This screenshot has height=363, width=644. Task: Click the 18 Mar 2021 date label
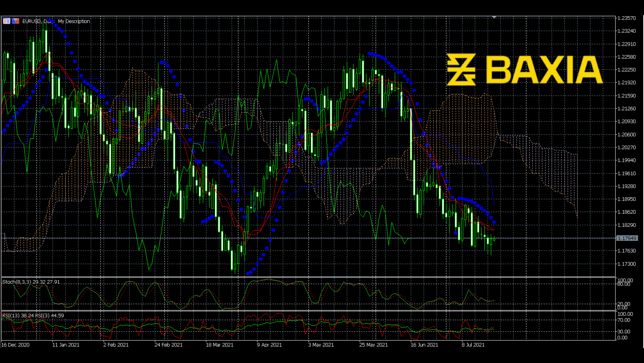coord(220,345)
